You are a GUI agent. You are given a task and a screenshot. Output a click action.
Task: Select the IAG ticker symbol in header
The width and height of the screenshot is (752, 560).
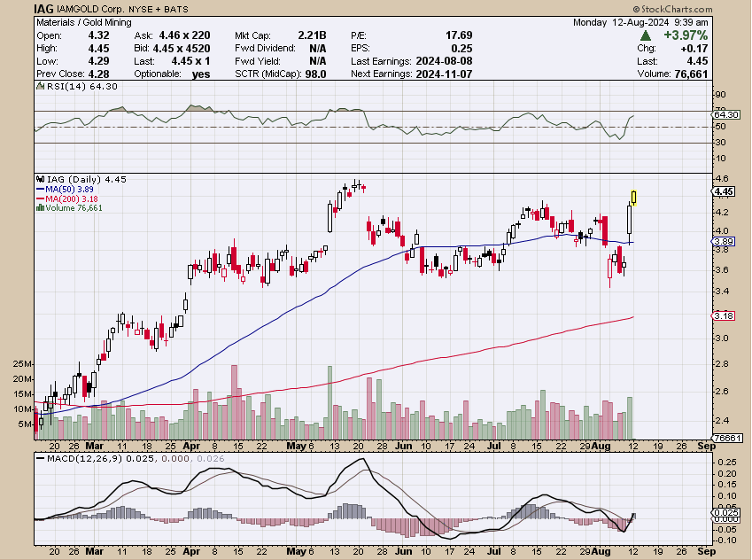point(43,9)
